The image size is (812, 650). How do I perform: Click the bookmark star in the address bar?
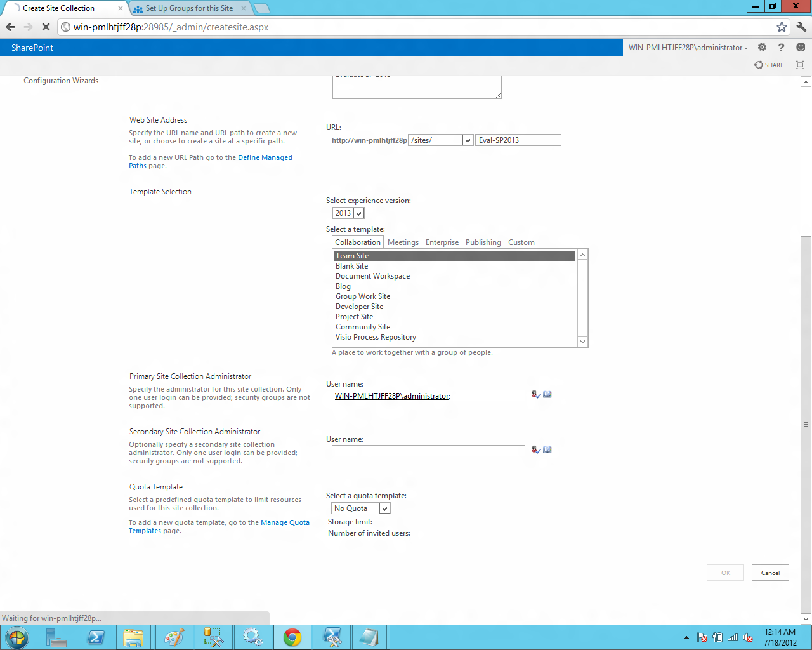782,27
